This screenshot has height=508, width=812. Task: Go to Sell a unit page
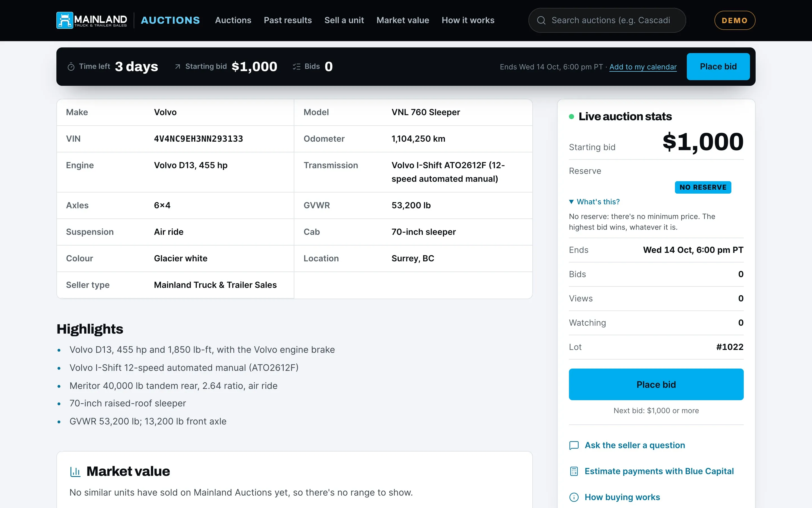(344, 21)
